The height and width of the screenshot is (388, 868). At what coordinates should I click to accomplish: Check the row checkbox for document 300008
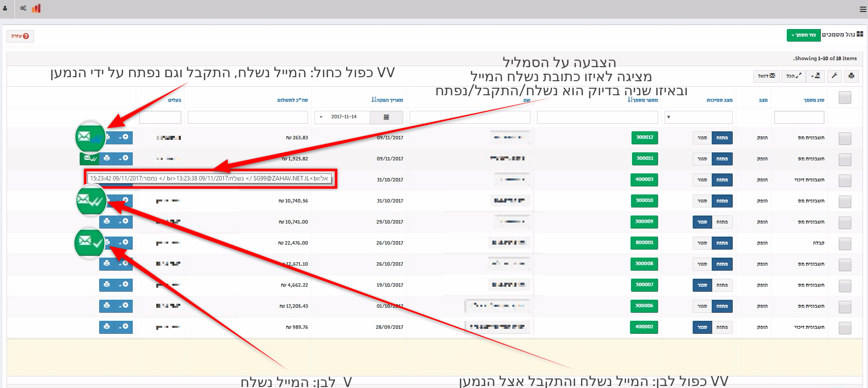845,265
